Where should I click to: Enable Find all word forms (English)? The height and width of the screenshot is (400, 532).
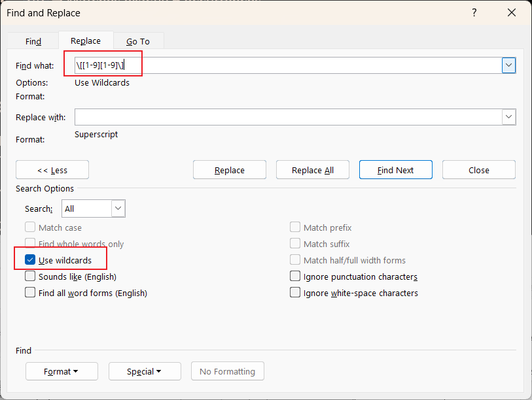29,292
